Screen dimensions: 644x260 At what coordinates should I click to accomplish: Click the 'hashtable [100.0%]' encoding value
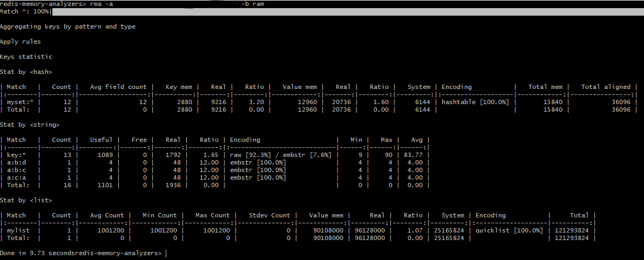pos(475,102)
